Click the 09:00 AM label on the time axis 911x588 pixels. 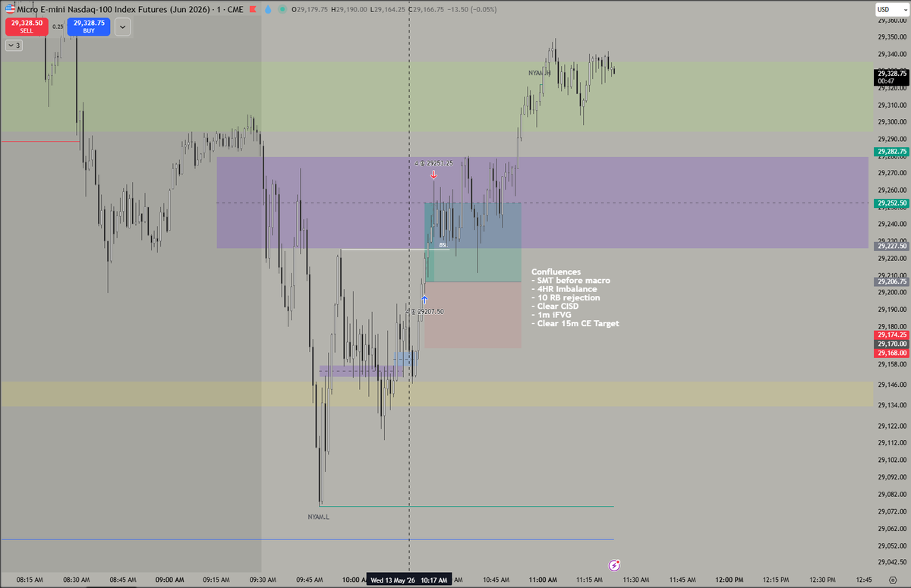tap(170, 580)
